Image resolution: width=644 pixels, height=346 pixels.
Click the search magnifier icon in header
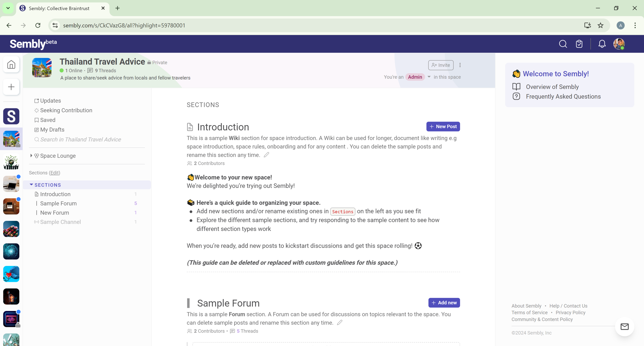[x=563, y=44]
